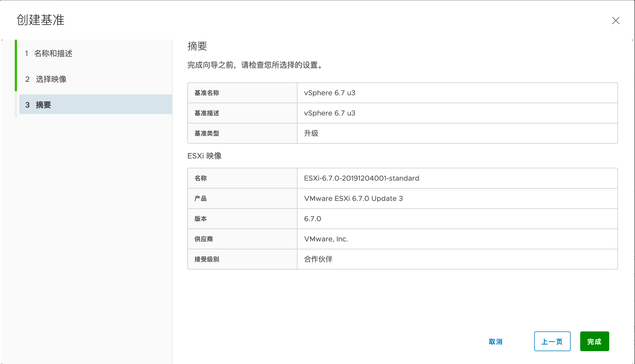Click the 供应商 value VMware, Inc.
The image size is (635, 364).
coord(326,239)
